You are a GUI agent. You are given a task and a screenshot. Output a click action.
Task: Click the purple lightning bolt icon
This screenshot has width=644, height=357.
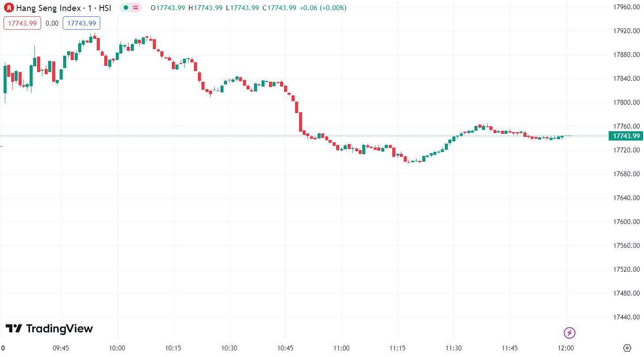click(x=570, y=333)
